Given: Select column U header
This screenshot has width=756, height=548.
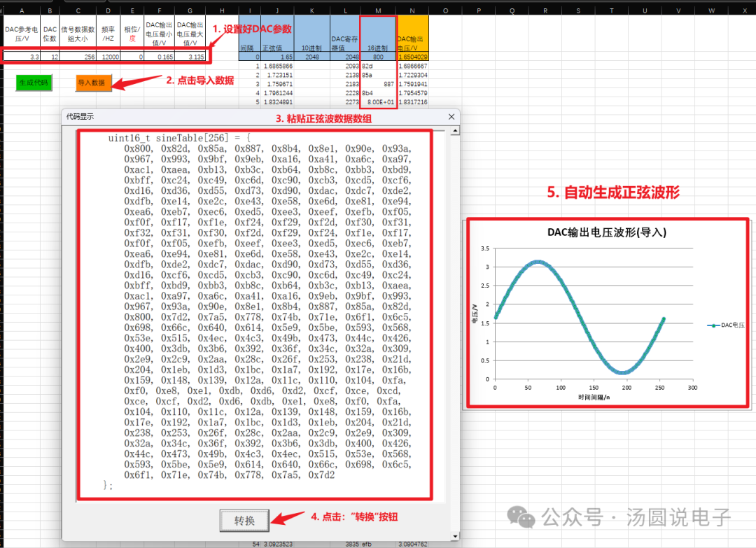Looking at the screenshot, I should [645, 10].
